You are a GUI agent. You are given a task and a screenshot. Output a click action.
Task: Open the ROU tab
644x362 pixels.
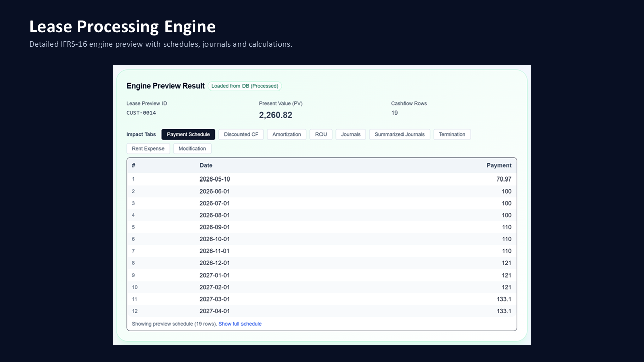tap(321, 134)
